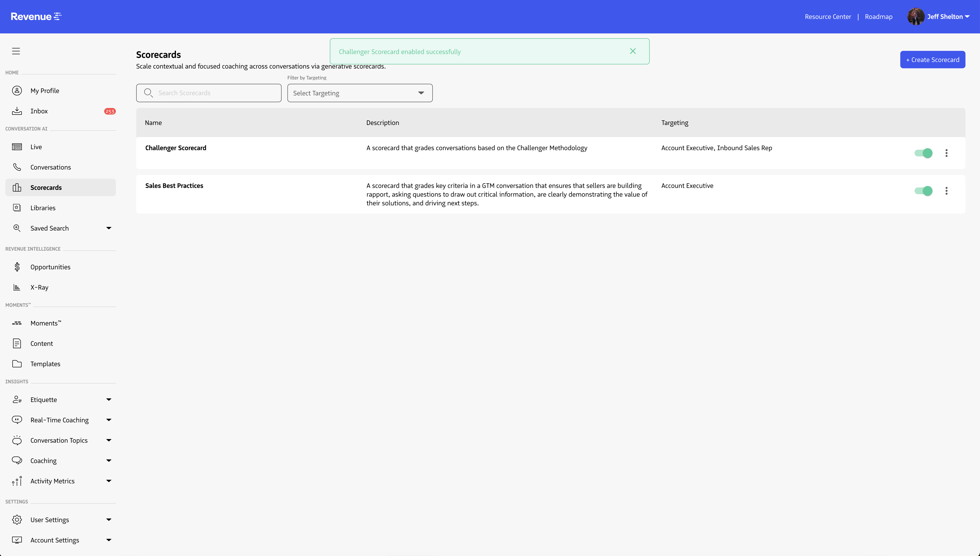The image size is (980, 556).
Task: Open Content in the sidebar
Action: pyautogui.click(x=60, y=343)
